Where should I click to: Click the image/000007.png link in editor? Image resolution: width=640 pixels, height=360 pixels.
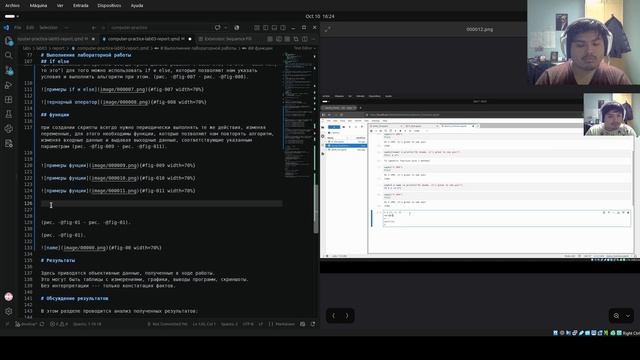pyautogui.click(x=123, y=89)
